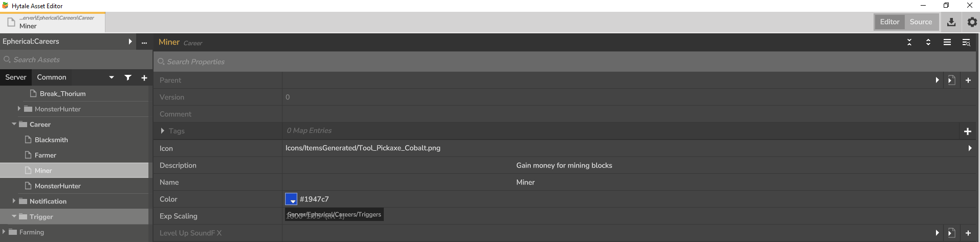The height and width of the screenshot is (242, 980).
Task: Switch to Source view mode
Action: (921, 22)
